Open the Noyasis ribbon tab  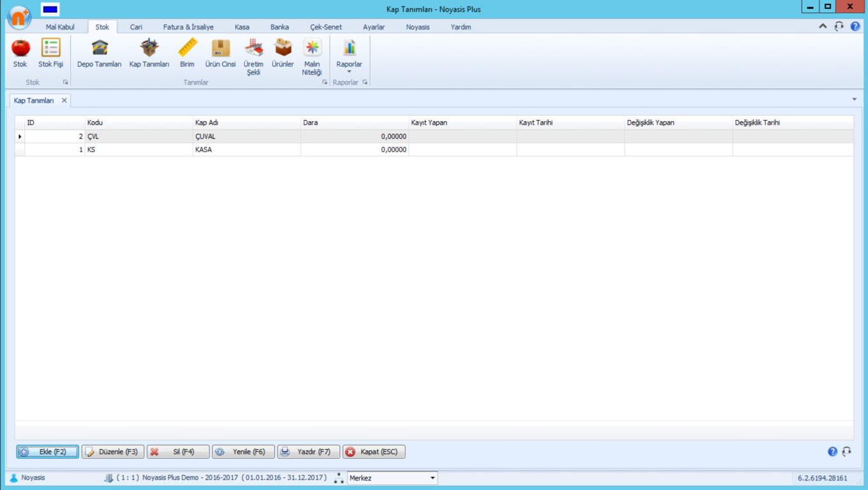pyautogui.click(x=418, y=27)
